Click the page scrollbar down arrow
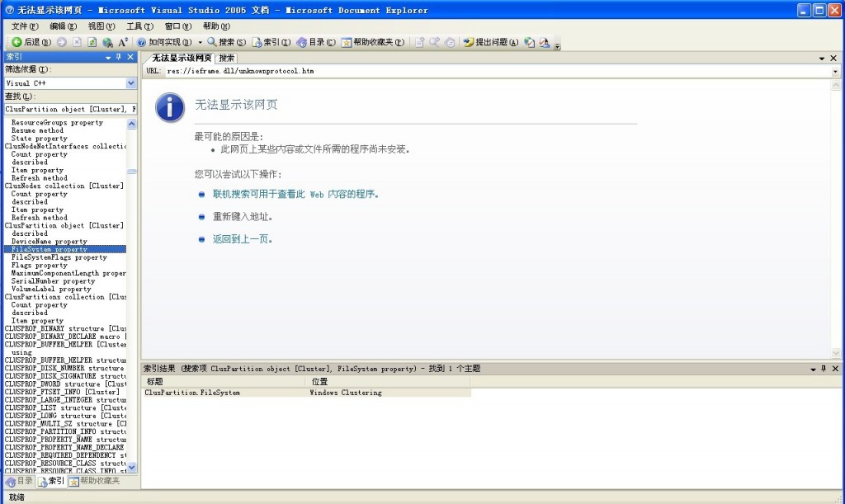The height and width of the screenshot is (504, 845). [x=836, y=353]
